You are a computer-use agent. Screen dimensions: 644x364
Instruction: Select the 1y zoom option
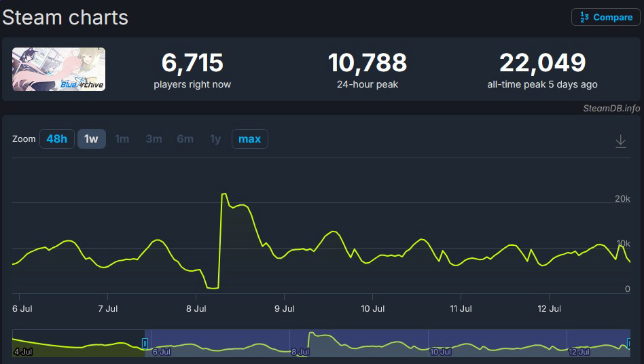click(x=215, y=139)
